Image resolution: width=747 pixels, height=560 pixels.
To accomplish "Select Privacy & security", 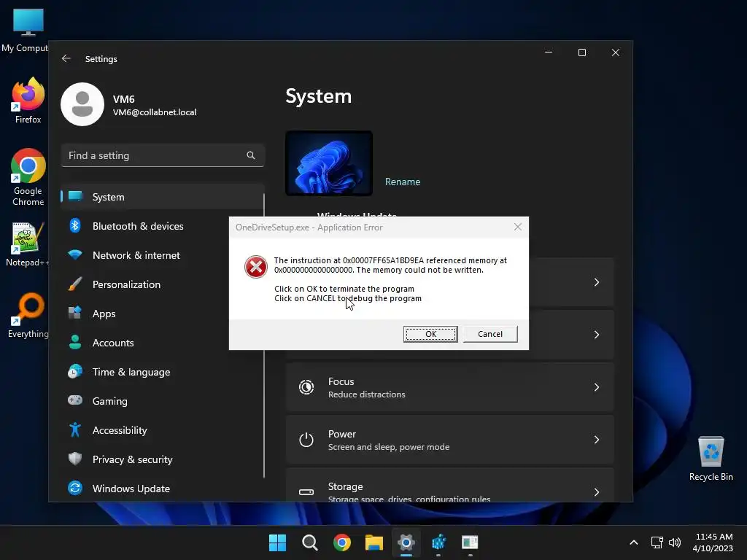I will click(162, 459).
